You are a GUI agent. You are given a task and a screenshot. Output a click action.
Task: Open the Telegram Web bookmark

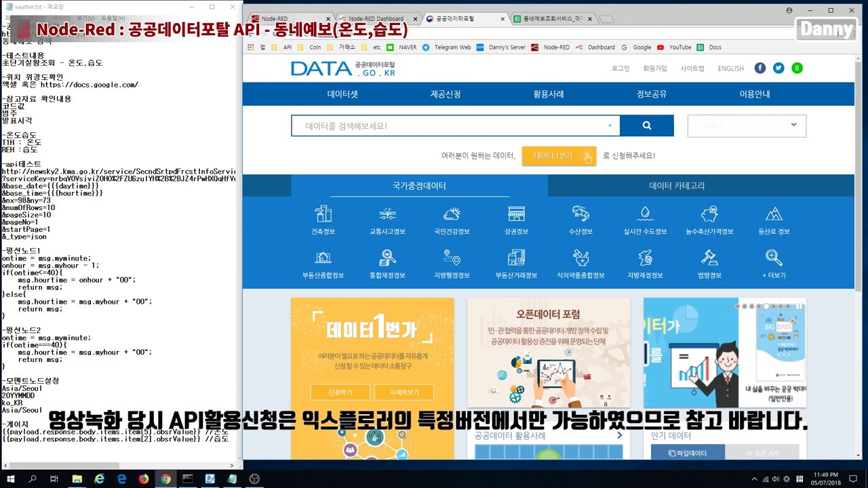click(x=446, y=47)
